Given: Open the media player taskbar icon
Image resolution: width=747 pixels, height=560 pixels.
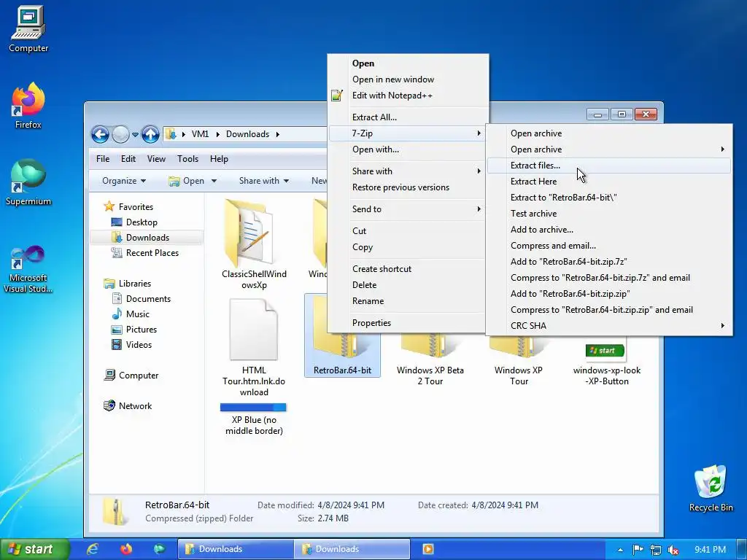Looking at the screenshot, I should pyautogui.click(x=427, y=549).
